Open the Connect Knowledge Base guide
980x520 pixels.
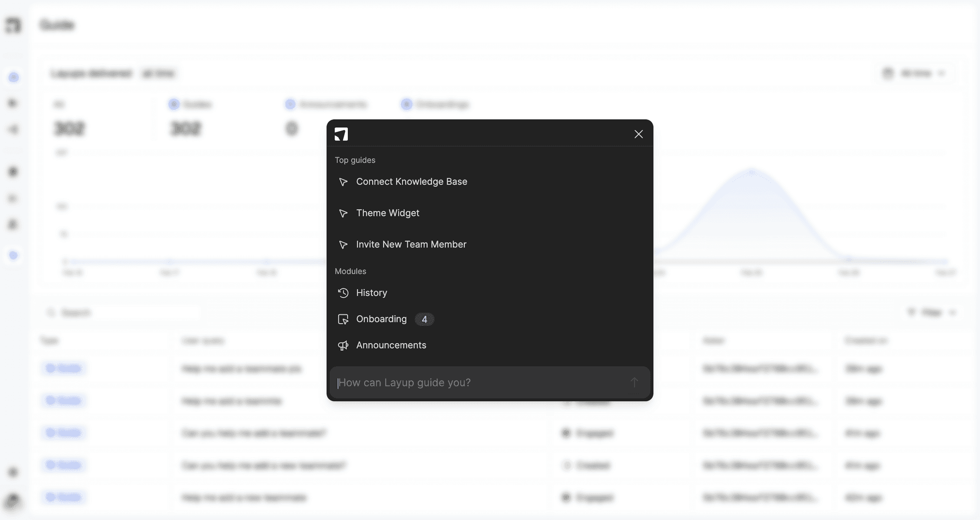412,182
